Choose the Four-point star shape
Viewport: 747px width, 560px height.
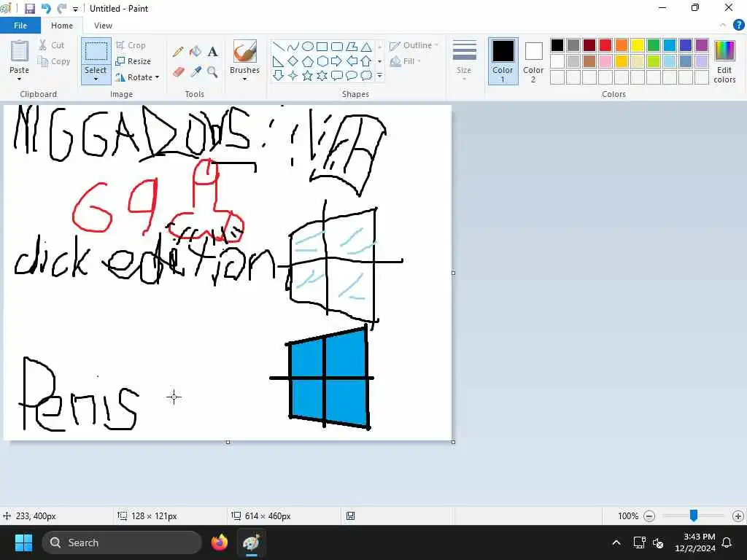293,75
